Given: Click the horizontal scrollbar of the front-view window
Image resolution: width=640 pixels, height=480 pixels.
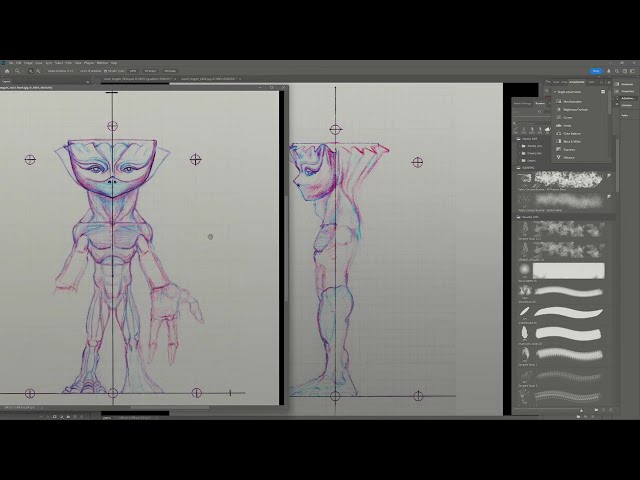Looking at the screenshot, I should [169, 407].
